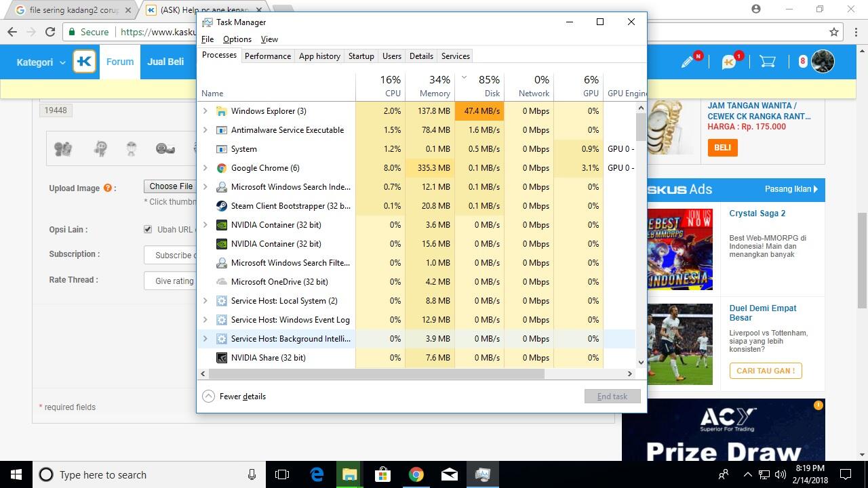Click the Windows Start button

pos(16,474)
